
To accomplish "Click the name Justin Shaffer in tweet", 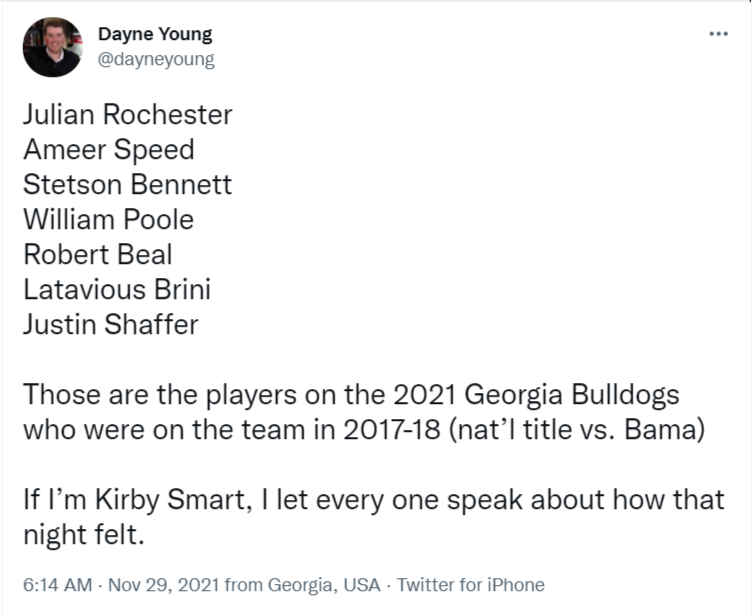I will coord(110,325).
